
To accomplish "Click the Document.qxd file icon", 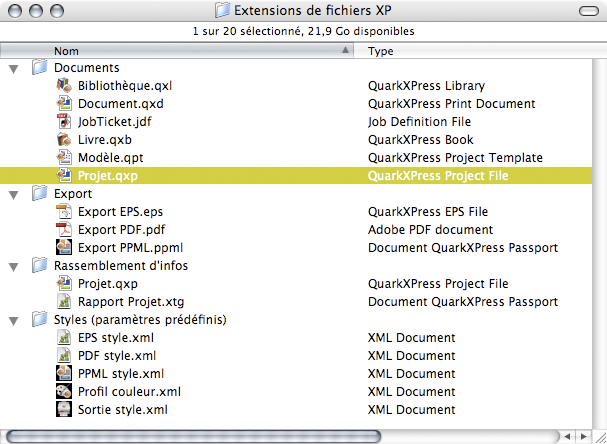I will coord(64,103).
